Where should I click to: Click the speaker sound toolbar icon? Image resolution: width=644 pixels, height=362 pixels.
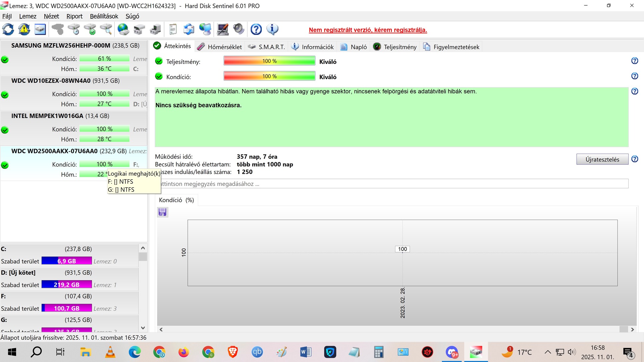tap(239, 29)
